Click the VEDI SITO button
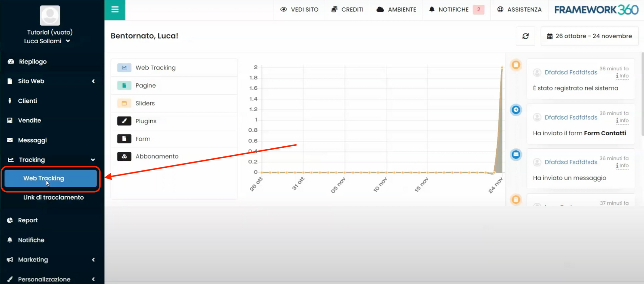644x284 pixels. click(x=299, y=10)
